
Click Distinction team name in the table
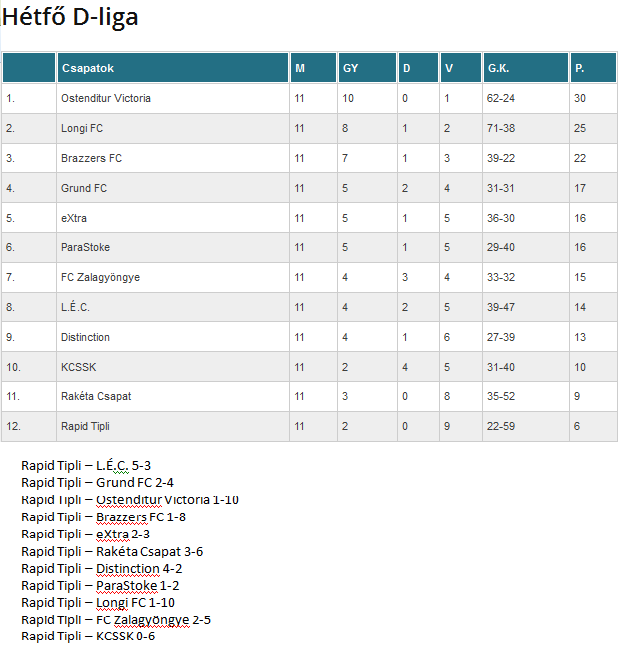[x=85, y=338]
